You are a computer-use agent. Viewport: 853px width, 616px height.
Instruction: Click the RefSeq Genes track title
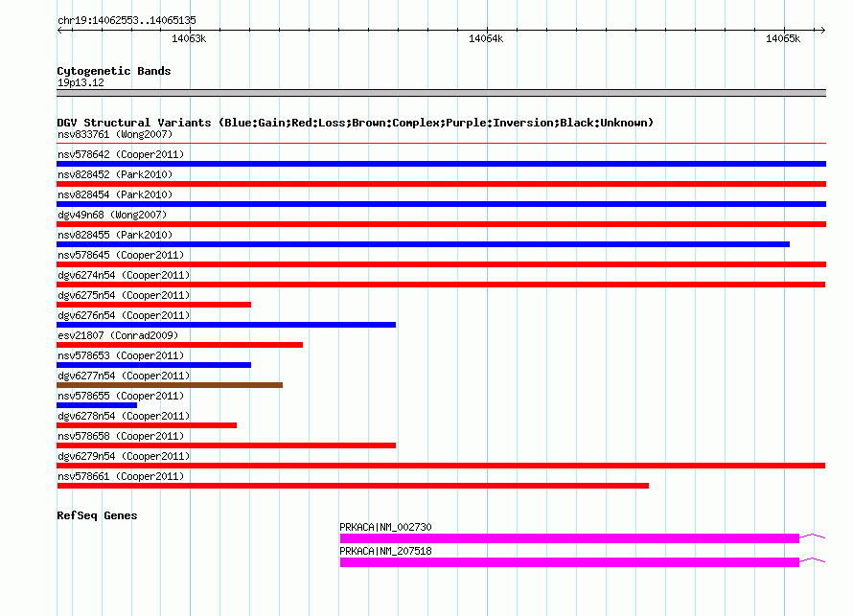[97, 515]
